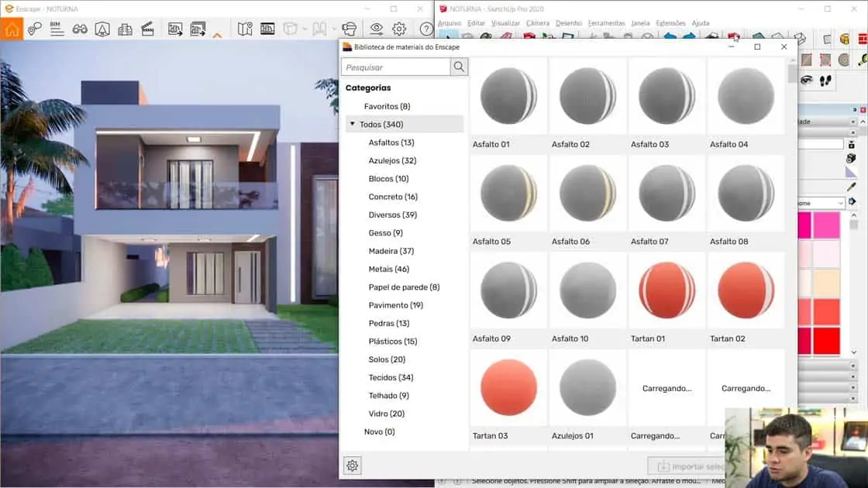Open the Janela menu
The width and height of the screenshot is (868, 488).
pyautogui.click(x=640, y=23)
